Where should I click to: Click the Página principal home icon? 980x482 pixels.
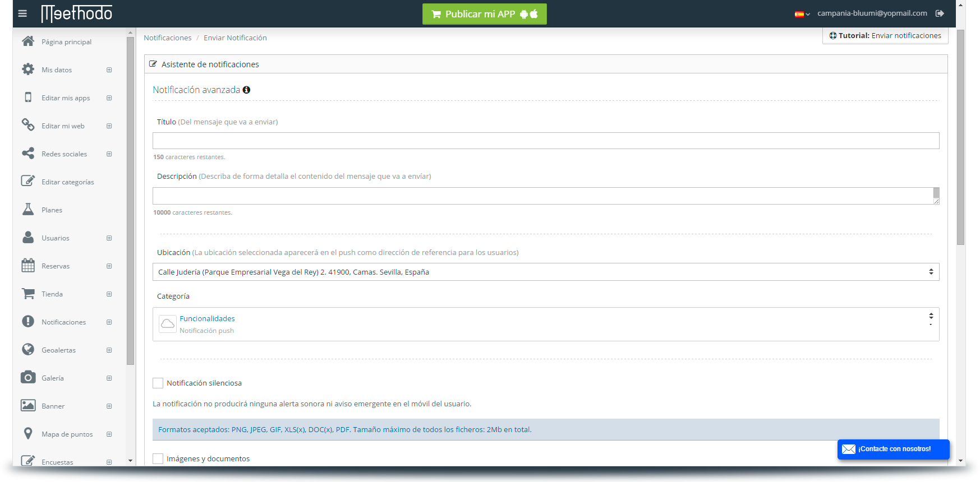point(28,41)
